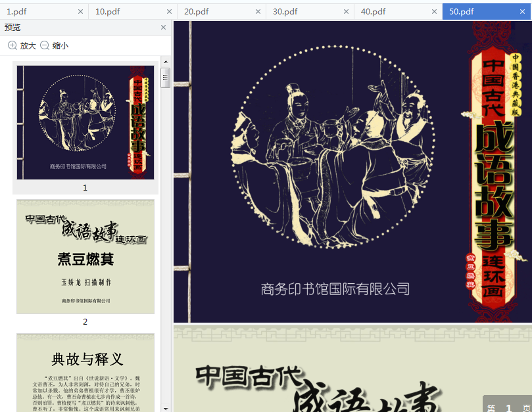Close the 预览 preview panel
This screenshot has width=532, height=412.
[163, 27]
